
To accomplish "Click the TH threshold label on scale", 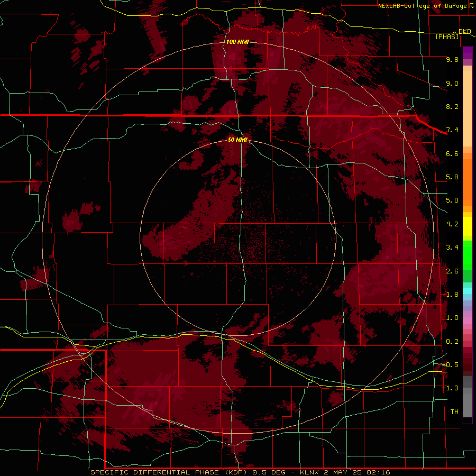I will point(454,412).
